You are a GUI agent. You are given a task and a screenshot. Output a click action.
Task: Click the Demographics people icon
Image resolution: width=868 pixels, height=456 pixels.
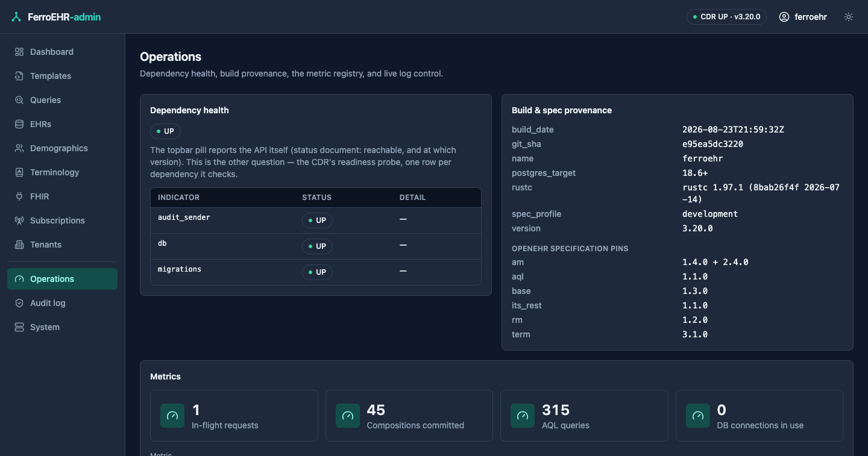click(x=19, y=148)
